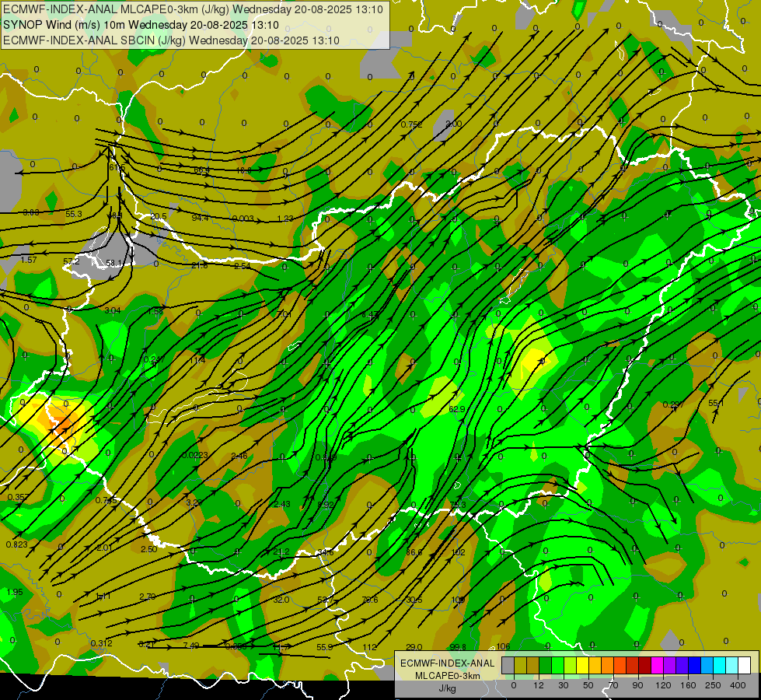Image resolution: width=761 pixels, height=700 pixels.
Task: Click the map value 86.6
Action: tap(414, 552)
